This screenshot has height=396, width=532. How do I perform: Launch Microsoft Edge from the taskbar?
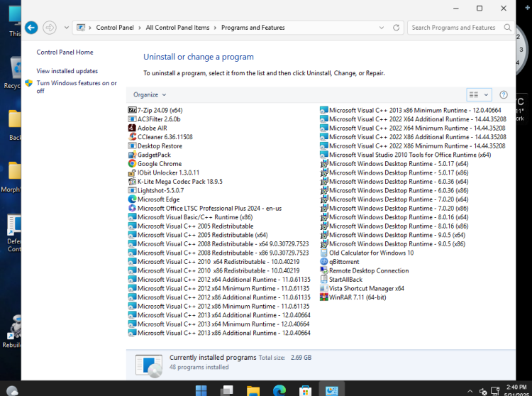point(279,390)
